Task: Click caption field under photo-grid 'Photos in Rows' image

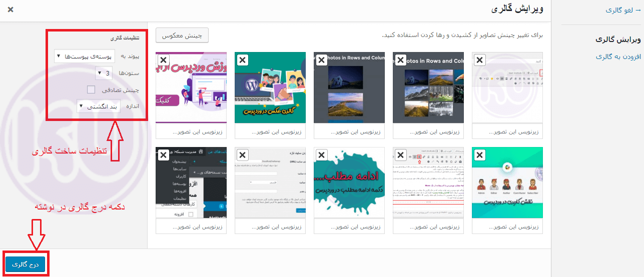Action: (x=428, y=131)
